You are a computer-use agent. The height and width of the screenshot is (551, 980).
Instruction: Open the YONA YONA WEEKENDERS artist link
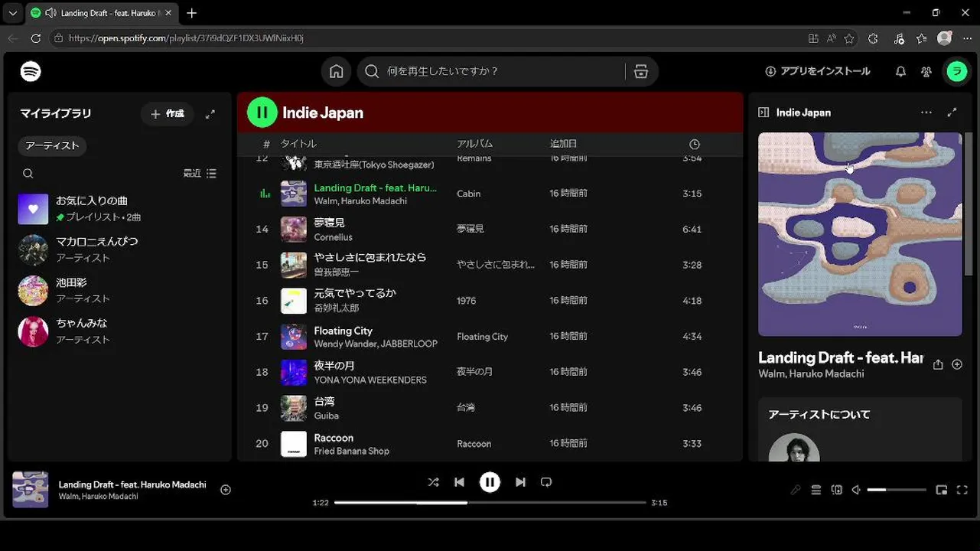click(x=370, y=380)
